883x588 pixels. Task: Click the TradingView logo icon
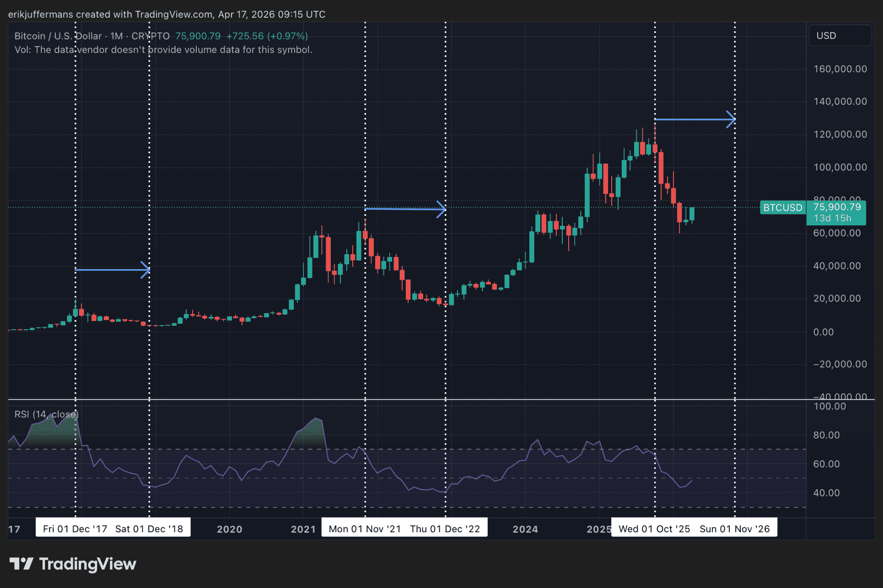click(21, 563)
